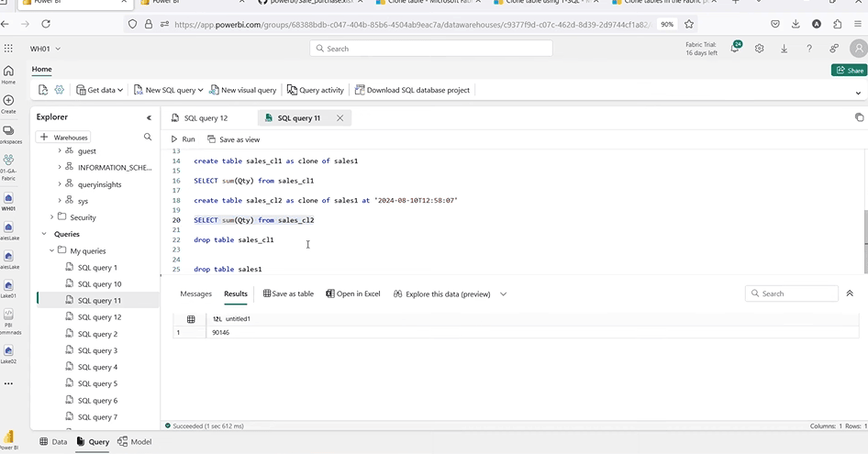Click New visual query
This screenshot has width=868, height=454.
click(242, 90)
